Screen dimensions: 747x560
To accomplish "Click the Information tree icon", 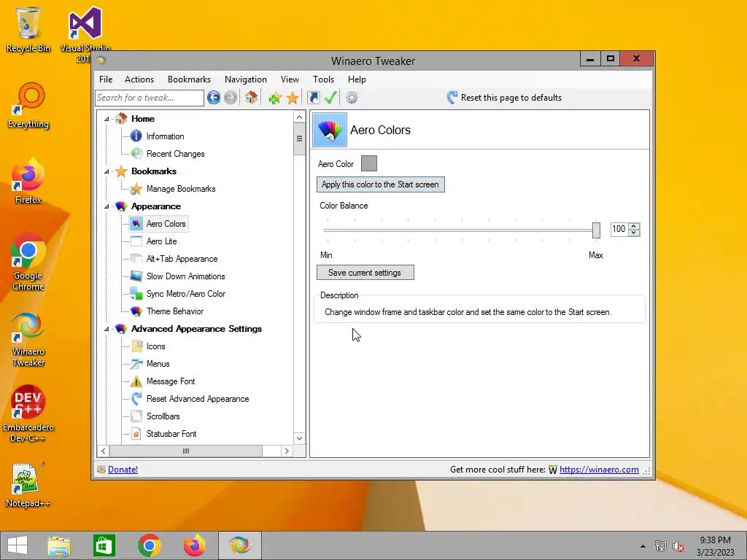I will 136,136.
